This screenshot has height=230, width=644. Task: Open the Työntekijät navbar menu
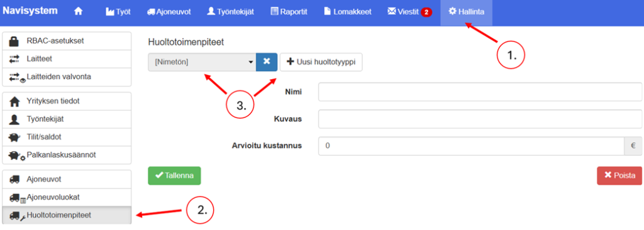(x=230, y=12)
